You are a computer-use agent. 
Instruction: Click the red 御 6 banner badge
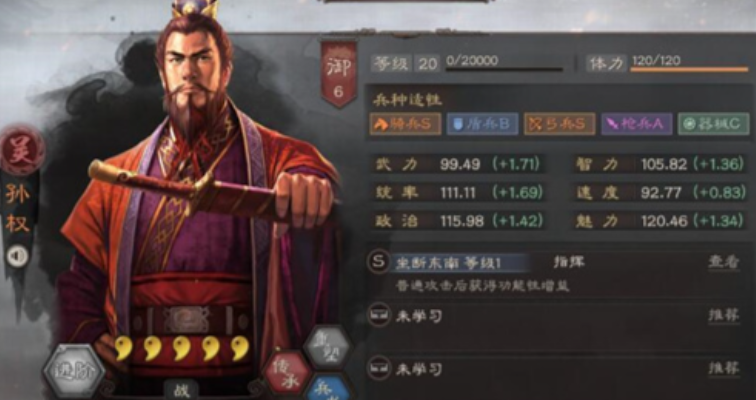click(x=338, y=74)
